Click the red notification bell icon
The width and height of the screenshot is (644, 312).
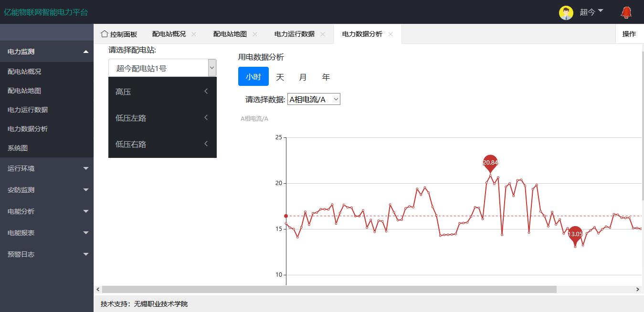coord(626,12)
